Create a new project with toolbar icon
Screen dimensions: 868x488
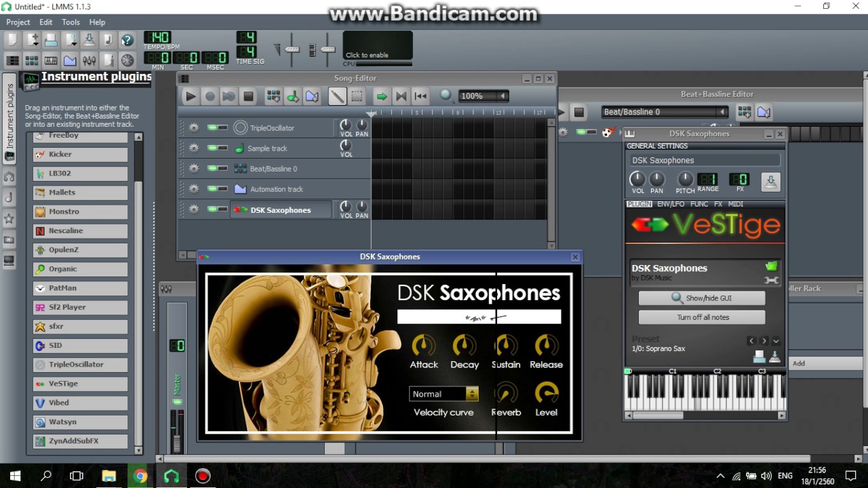click(12, 41)
